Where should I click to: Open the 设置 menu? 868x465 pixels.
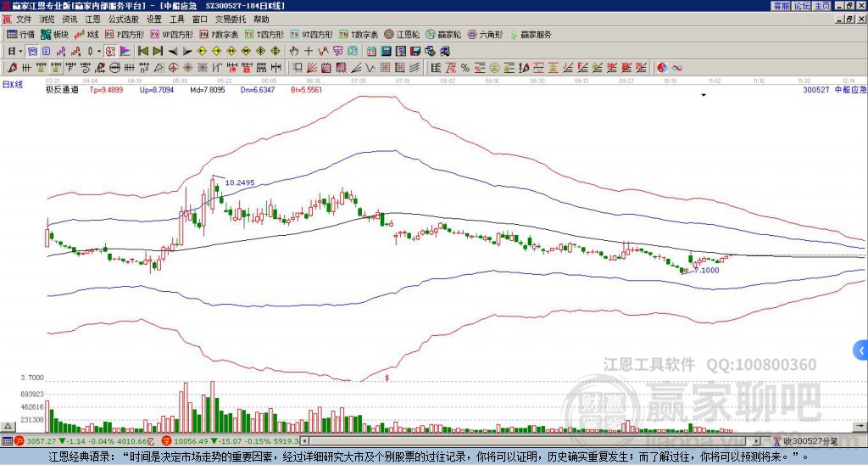click(154, 20)
